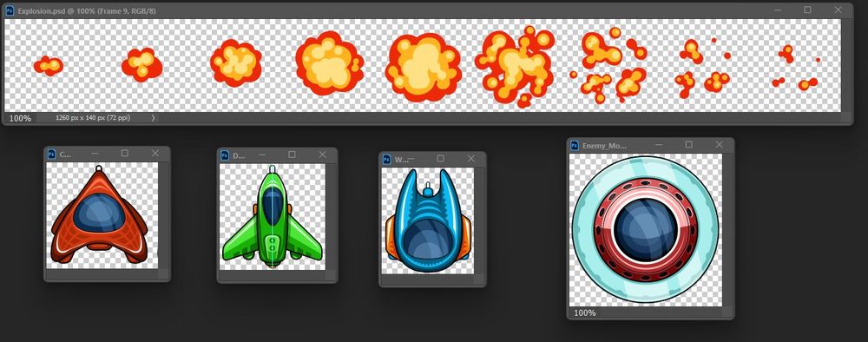Minimize the D... green jet window
Viewport: 868px width, 342px height.
(x=262, y=155)
